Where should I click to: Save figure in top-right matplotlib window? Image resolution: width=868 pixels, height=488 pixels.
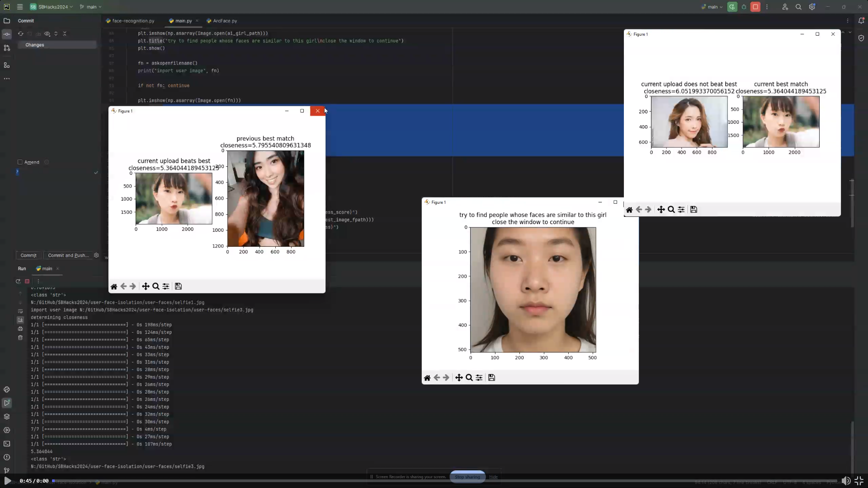[x=693, y=210]
